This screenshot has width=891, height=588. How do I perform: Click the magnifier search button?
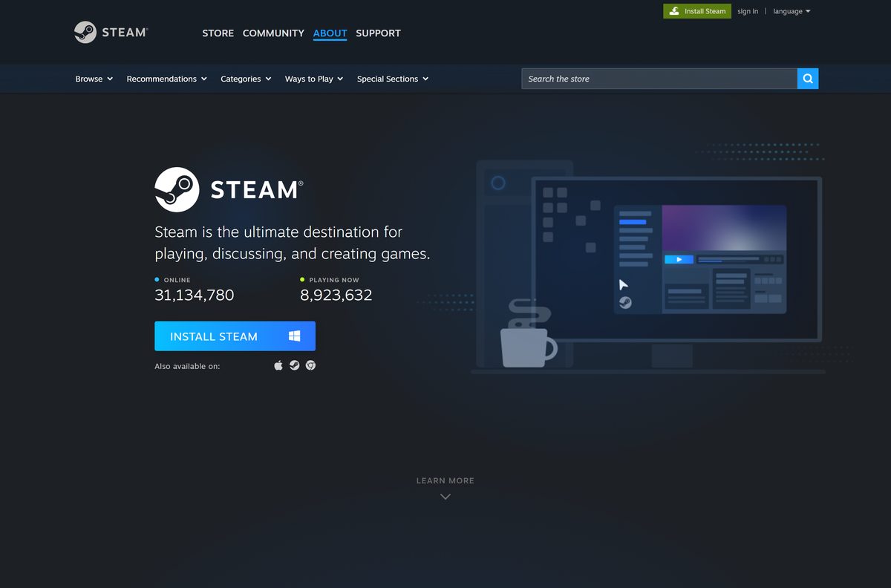click(x=808, y=79)
